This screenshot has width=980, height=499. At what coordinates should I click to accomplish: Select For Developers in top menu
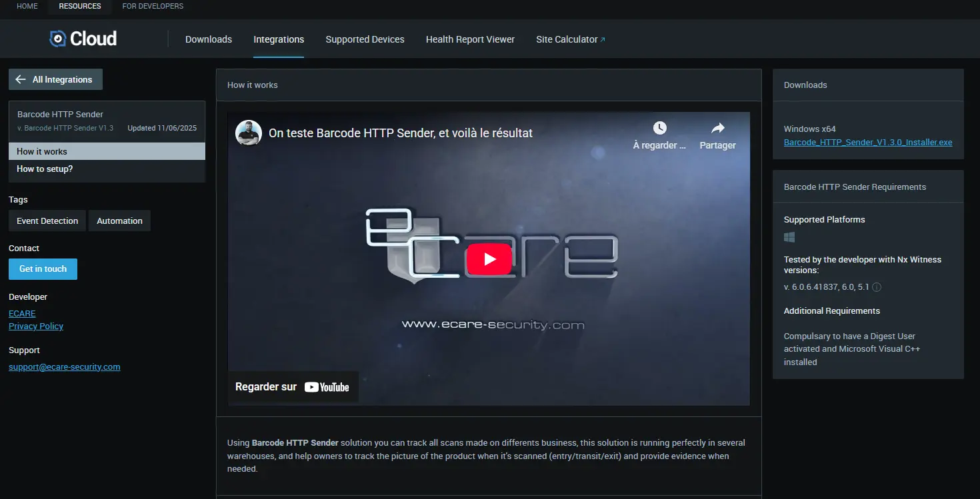click(153, 6)
